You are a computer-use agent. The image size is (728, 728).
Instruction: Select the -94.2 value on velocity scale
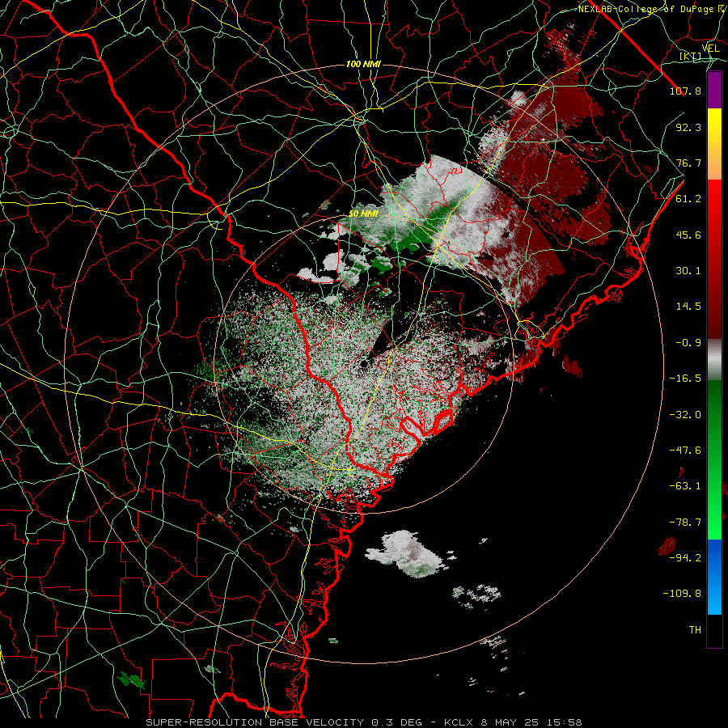685,558
